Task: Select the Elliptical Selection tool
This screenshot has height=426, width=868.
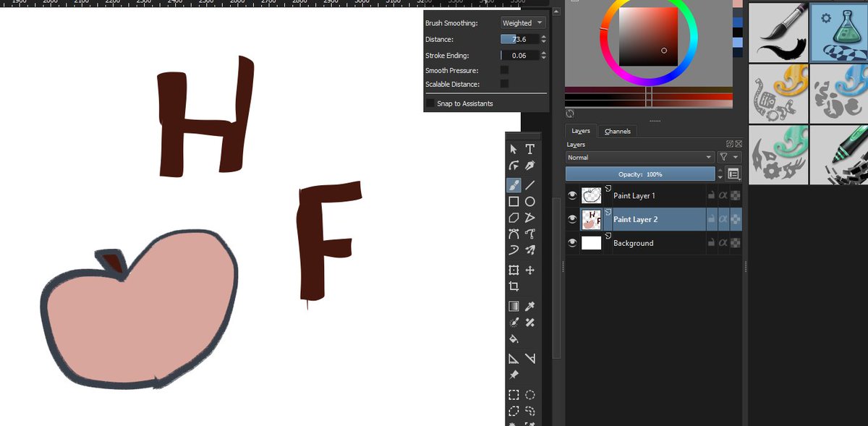Action: [x=530, y=395]
